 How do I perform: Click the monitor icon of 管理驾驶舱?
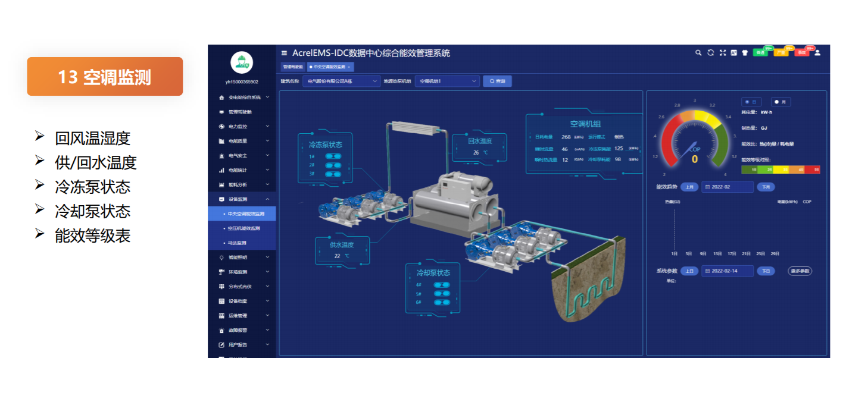[x=221, y=112]
